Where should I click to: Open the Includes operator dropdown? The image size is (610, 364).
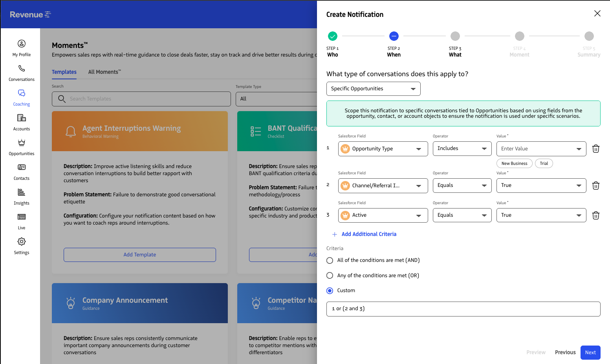pos(462,149)
